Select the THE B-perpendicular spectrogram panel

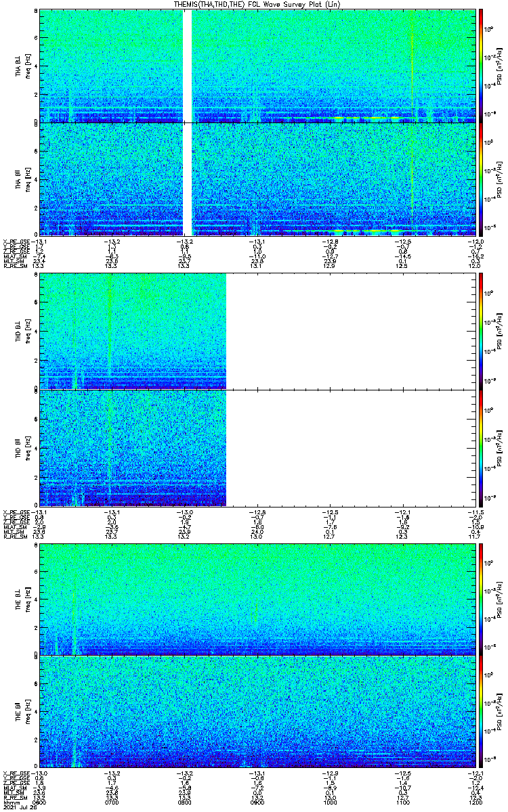click(x=257, y=599)
